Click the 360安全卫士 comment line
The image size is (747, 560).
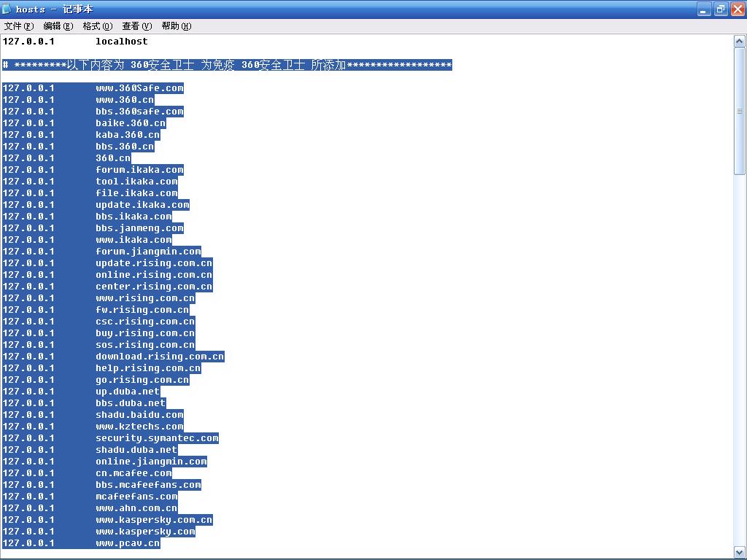point(227,65)
